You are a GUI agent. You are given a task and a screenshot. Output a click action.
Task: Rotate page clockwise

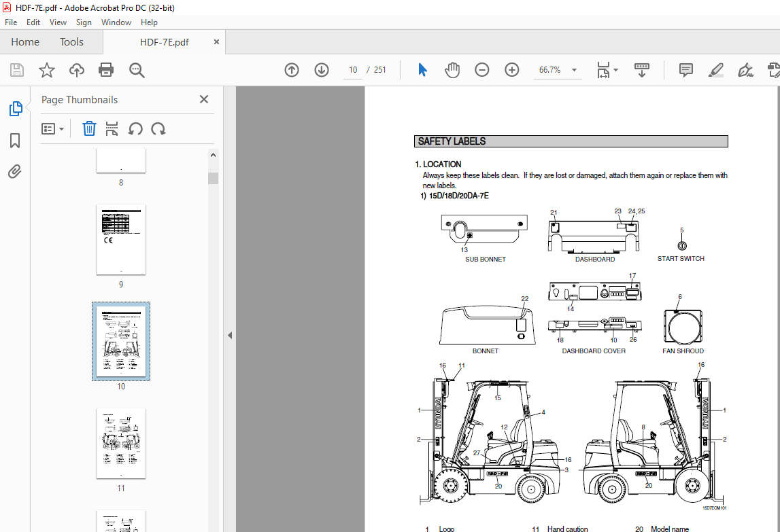pyautogui.click(x=158, y=129)
